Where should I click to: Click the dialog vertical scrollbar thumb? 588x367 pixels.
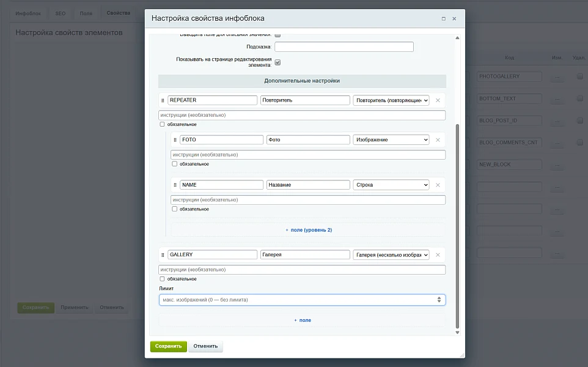[x=457, y=226]
